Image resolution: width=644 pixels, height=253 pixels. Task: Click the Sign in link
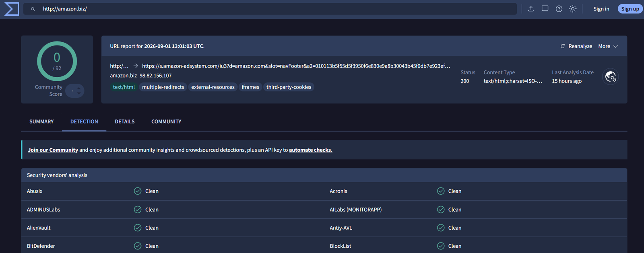[x=601, y=9]
